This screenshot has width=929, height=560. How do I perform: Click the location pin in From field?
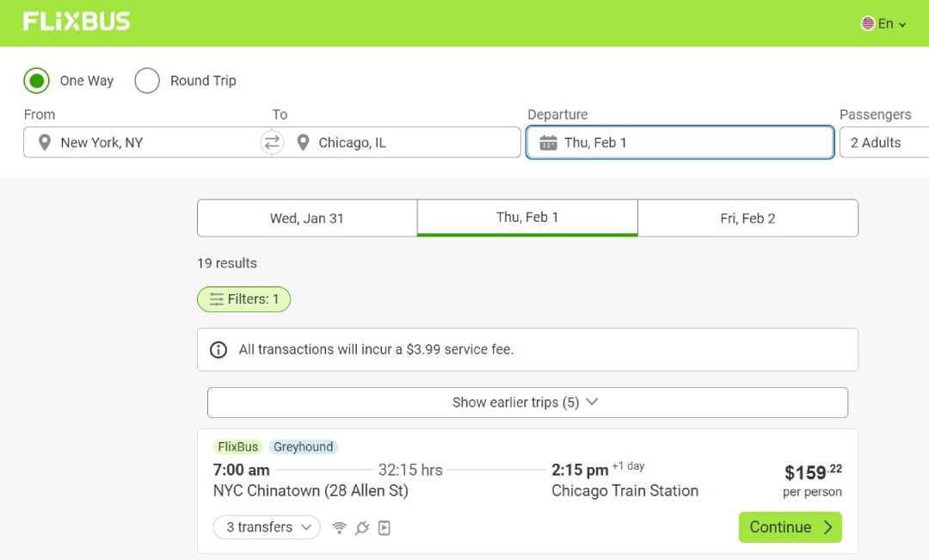click(x=45, y=142)
